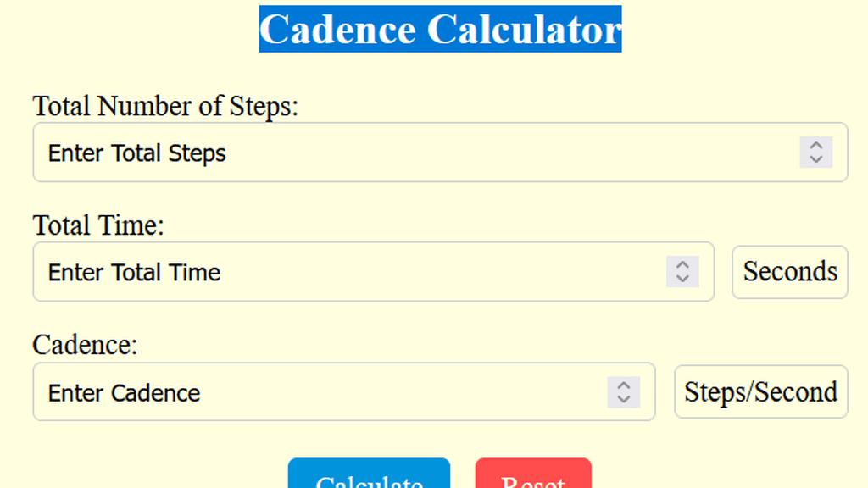Increment Total Steps using the spinner up arrow

[x=815, y=146]
